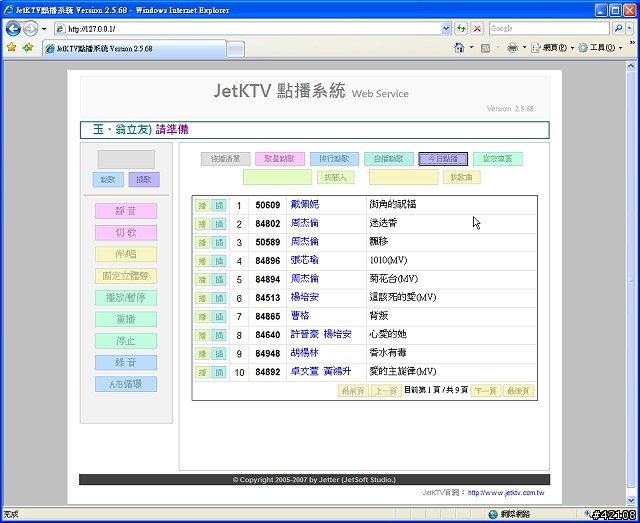
Task: Go to first page 最前頁
Action: (353, 391)
